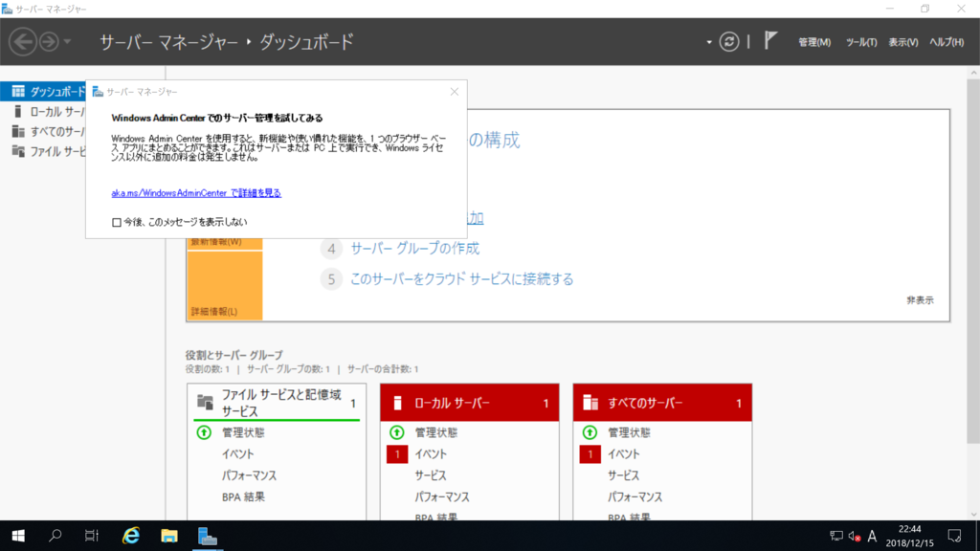
Task: Select ファイル サービス in the sidebar
Action: [x=44, y=151]
